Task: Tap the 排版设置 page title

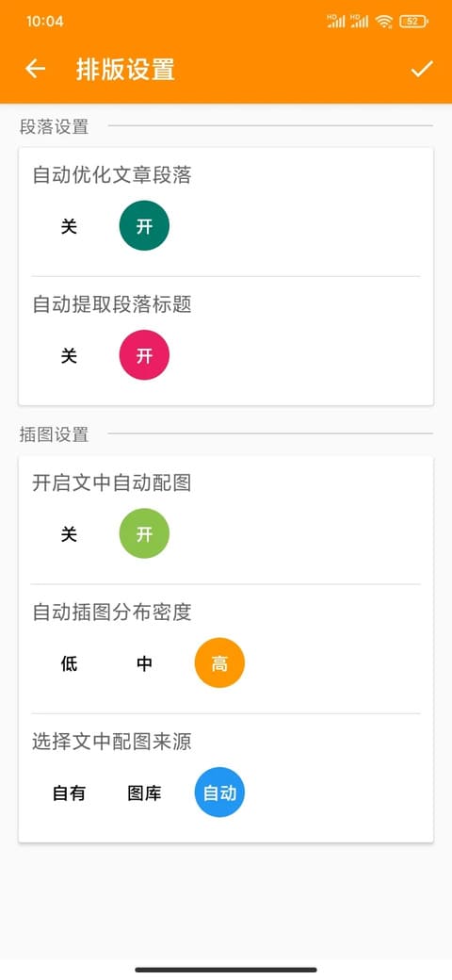Action: coord(125,69)
